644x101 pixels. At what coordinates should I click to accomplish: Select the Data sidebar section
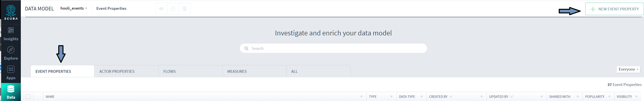tap(11, 92)
